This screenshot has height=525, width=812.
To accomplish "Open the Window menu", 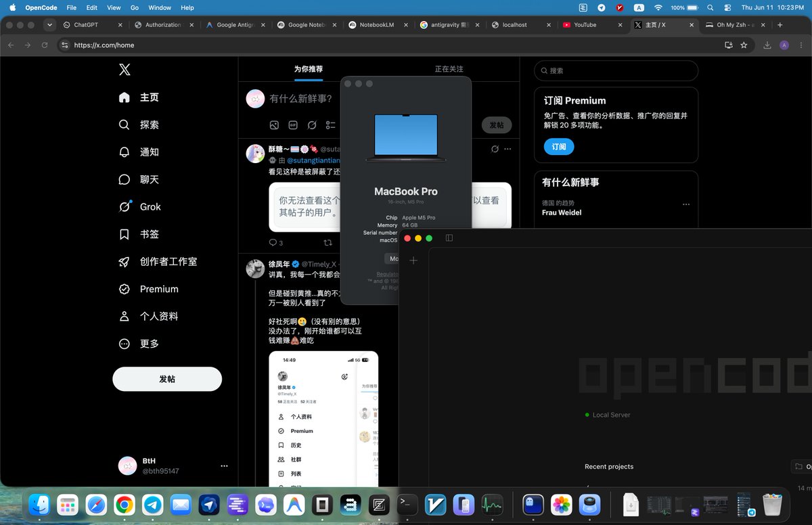I will pyautogui.click(x=160, y=7).
